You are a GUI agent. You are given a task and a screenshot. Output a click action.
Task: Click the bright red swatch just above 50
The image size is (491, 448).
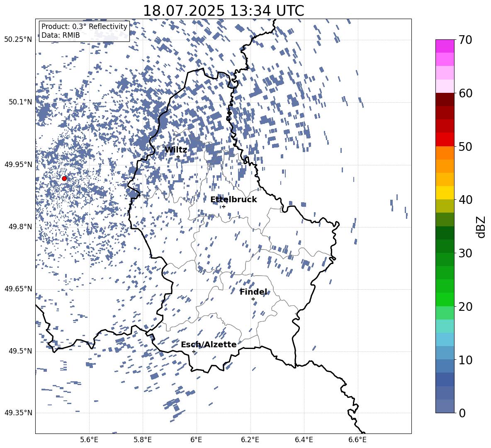445,140
